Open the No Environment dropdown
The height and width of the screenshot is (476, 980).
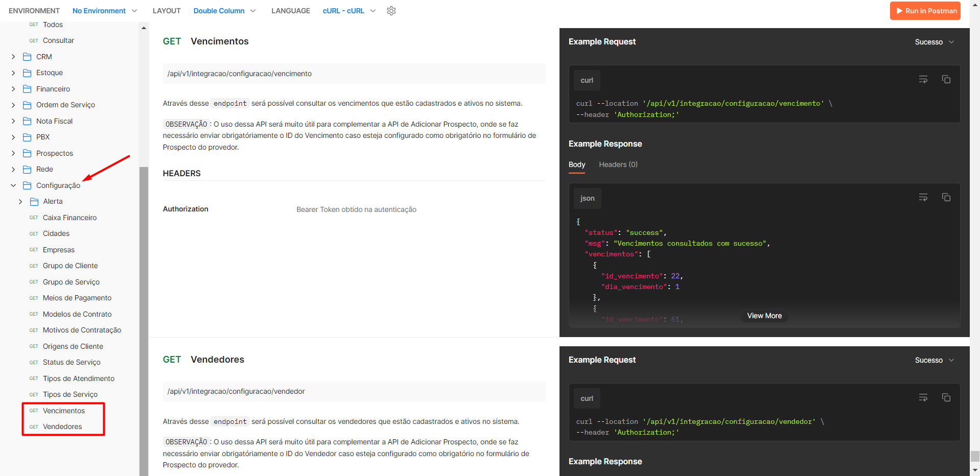(x=105, y=11)
